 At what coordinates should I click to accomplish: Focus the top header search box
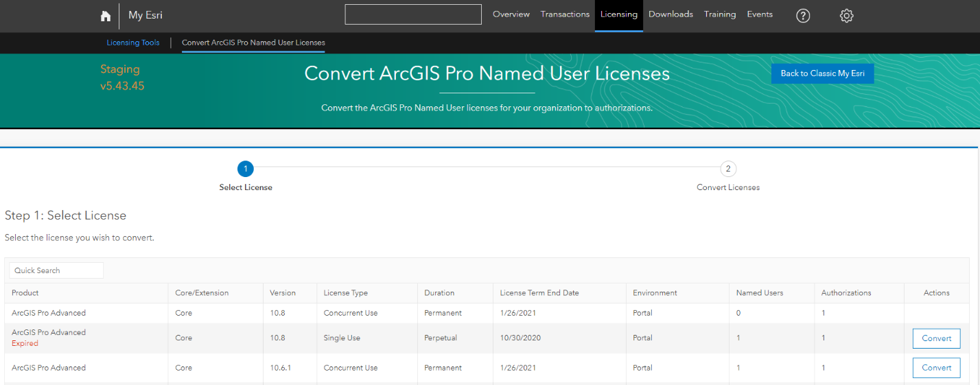pyautogui.click(x=413, y=14)
